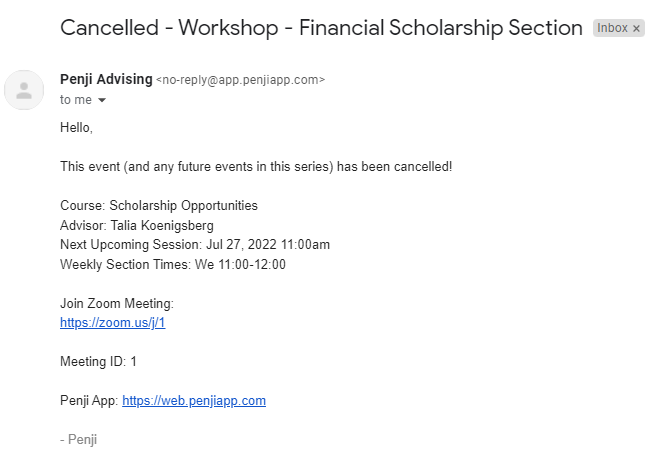Click the 'Hello,' greeting line

(76, 127)
